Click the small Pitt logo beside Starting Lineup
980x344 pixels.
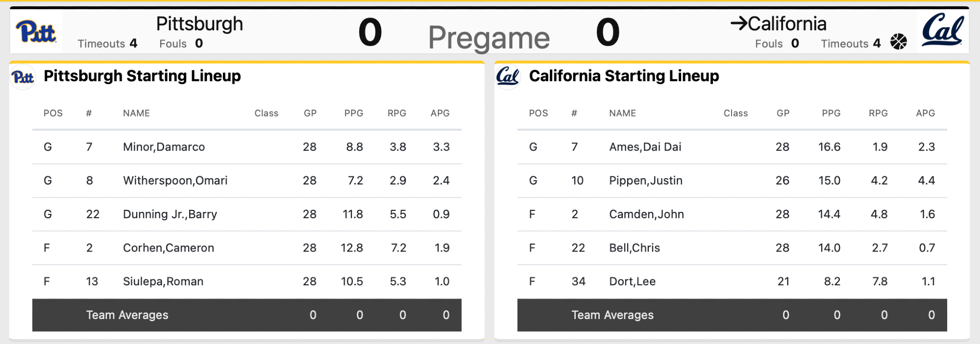point(23,77)
